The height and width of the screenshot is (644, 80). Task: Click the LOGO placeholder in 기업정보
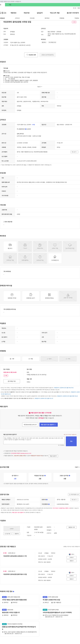[x=12, y=529]
